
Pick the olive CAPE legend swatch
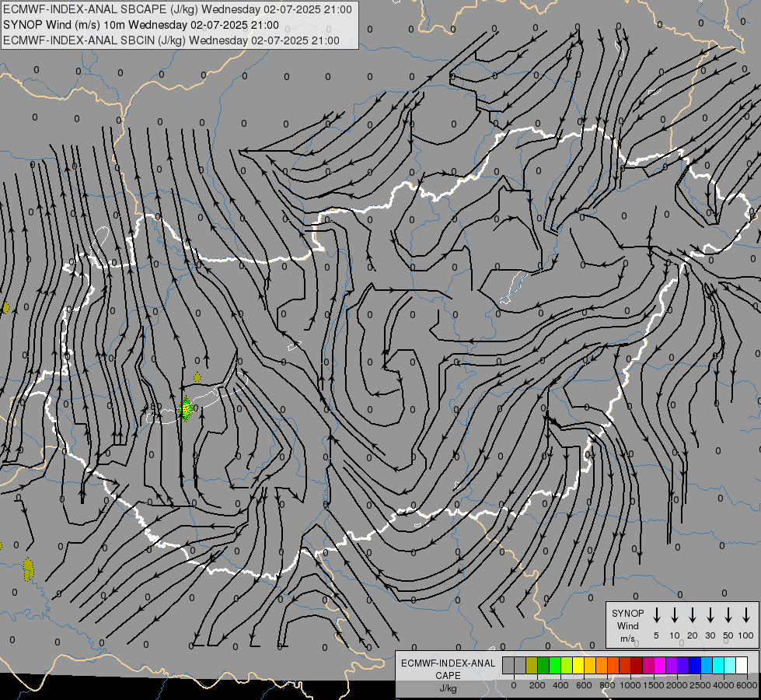532,665
